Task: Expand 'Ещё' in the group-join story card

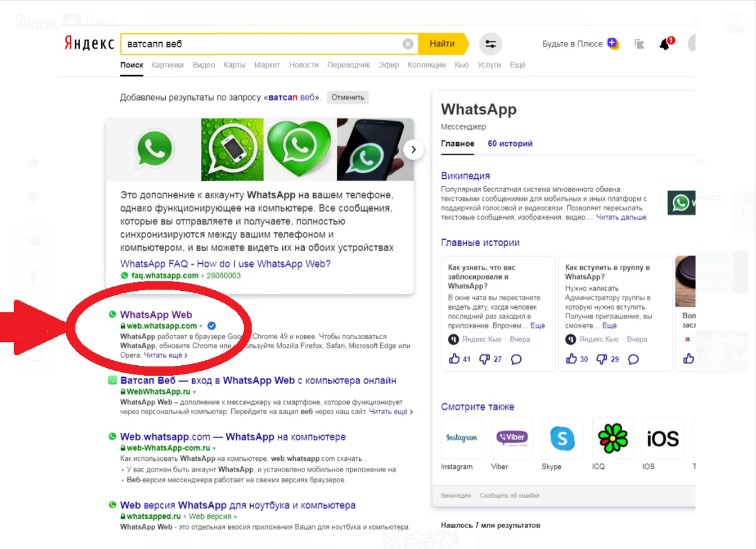Action: click(x=609, y=326)
